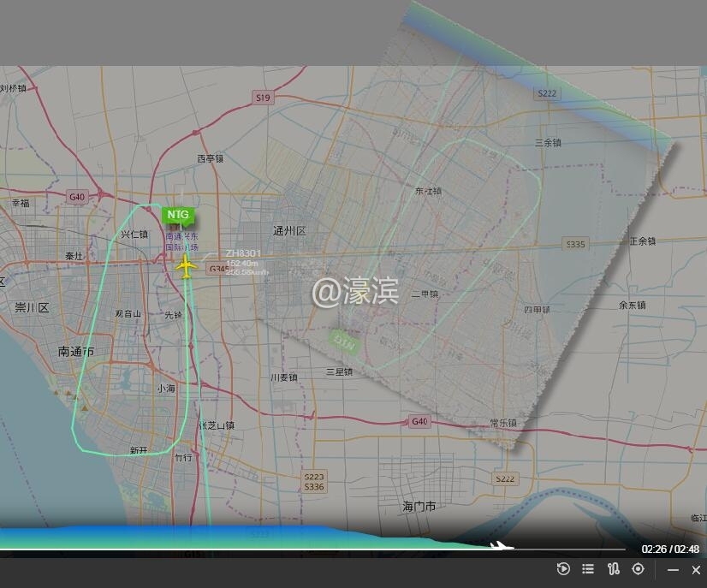Click the S19 highway shield
Image resolution: width=707 pixels, height=588 pixels.
click(263, 98)
